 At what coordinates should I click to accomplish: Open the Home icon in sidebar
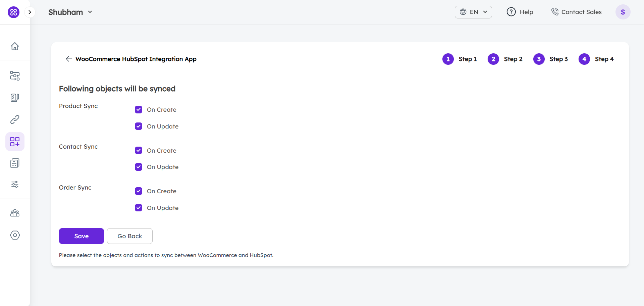click(x=15, y=46)
